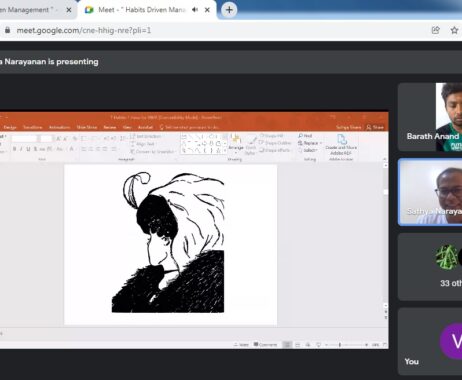Open the font name combo box

(24, 138)
